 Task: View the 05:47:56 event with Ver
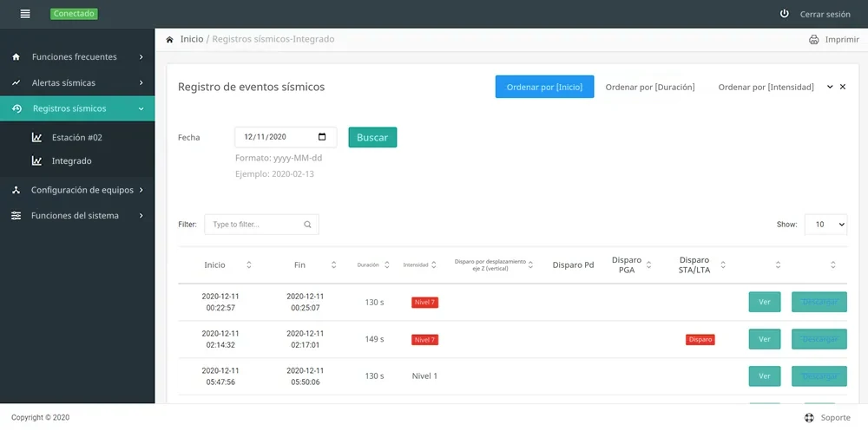765,376
